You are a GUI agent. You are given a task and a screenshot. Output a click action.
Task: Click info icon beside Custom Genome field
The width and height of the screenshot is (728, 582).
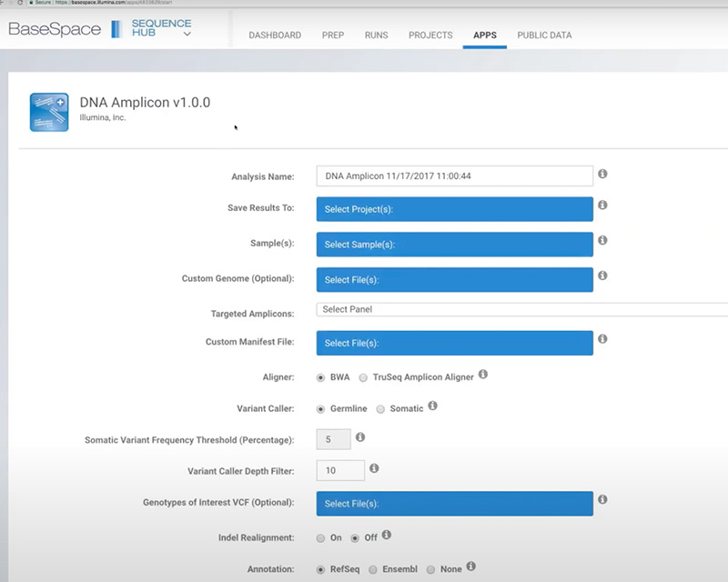602,276
